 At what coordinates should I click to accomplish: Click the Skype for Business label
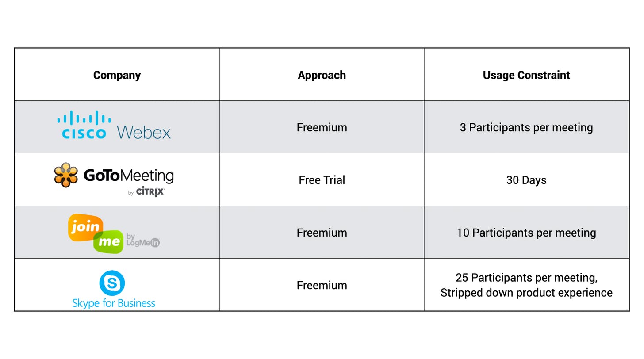[x=114, y=303]
